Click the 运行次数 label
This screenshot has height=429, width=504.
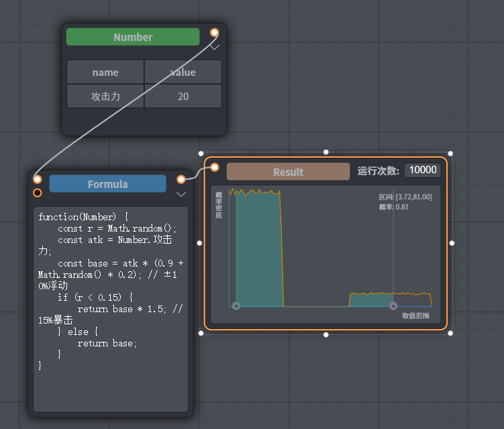coord(378,171)
